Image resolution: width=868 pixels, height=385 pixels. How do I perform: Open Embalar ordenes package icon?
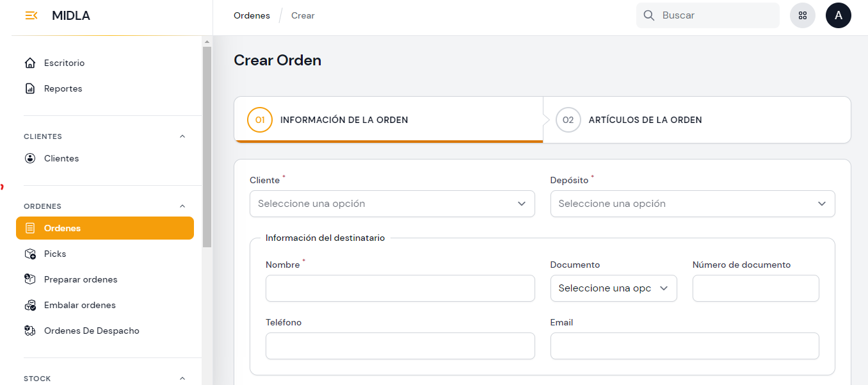click(30, 306)
